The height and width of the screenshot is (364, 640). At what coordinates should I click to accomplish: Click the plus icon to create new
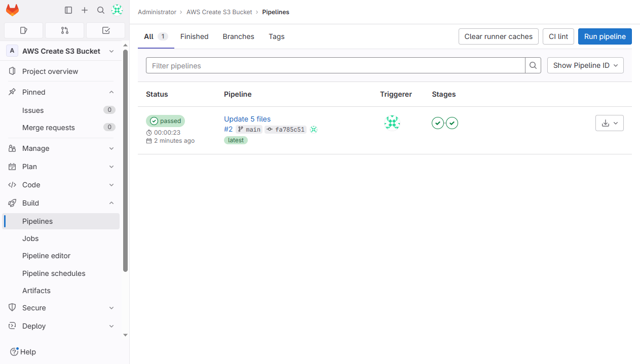click(x=85, y=10)
